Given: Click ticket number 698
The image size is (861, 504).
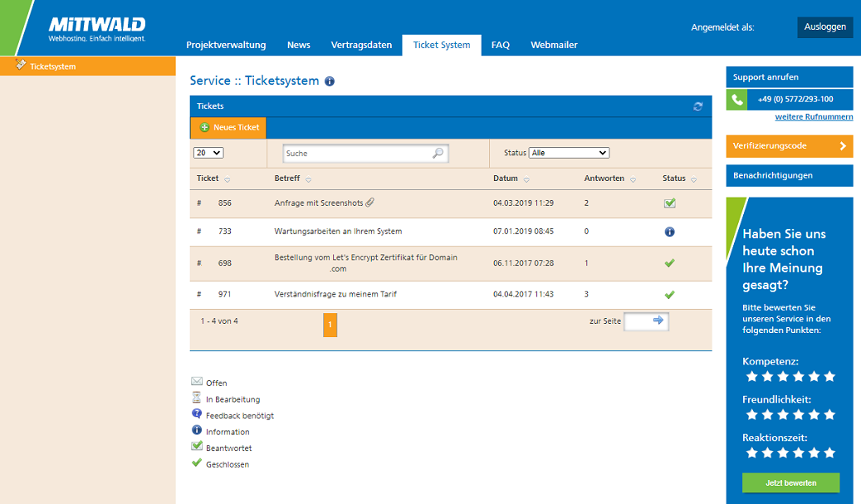Looking at the screenshot, I should pos(224,263).
